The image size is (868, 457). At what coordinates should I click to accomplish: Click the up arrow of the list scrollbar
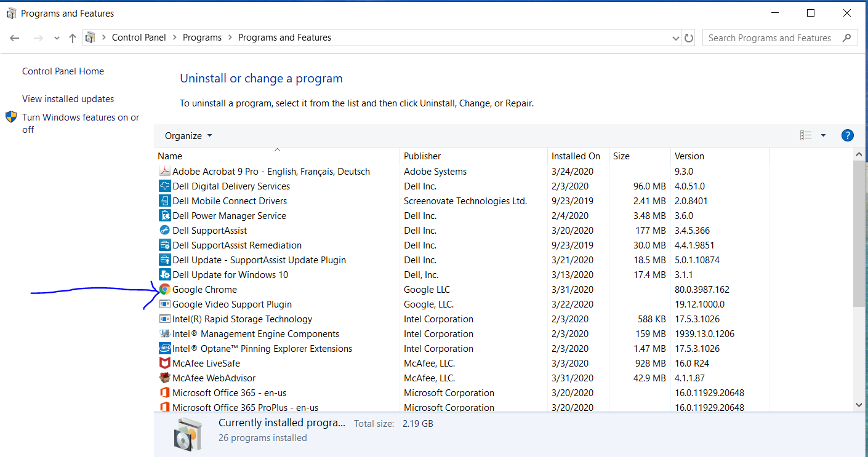[859, 156]
